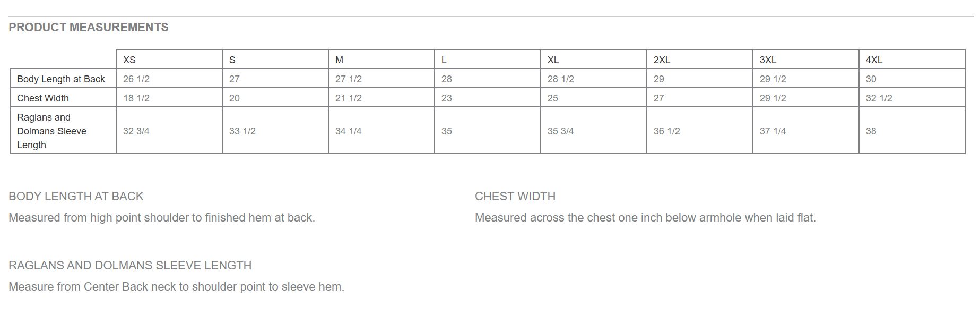The width and height of the screenshot is (980, 323).
Task: Select the XL body length value 28 1/2
Action: [560, 79]
